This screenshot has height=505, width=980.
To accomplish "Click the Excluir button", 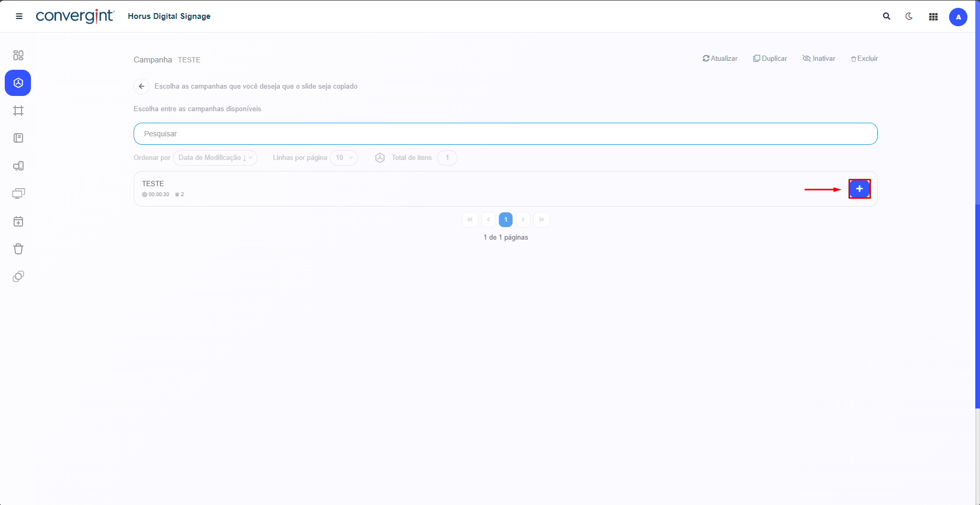I will (864, 59).
